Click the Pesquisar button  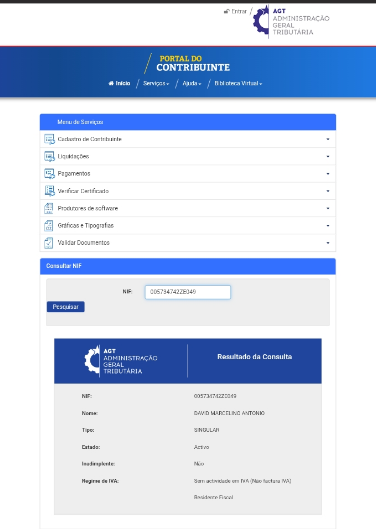[65, 307]
